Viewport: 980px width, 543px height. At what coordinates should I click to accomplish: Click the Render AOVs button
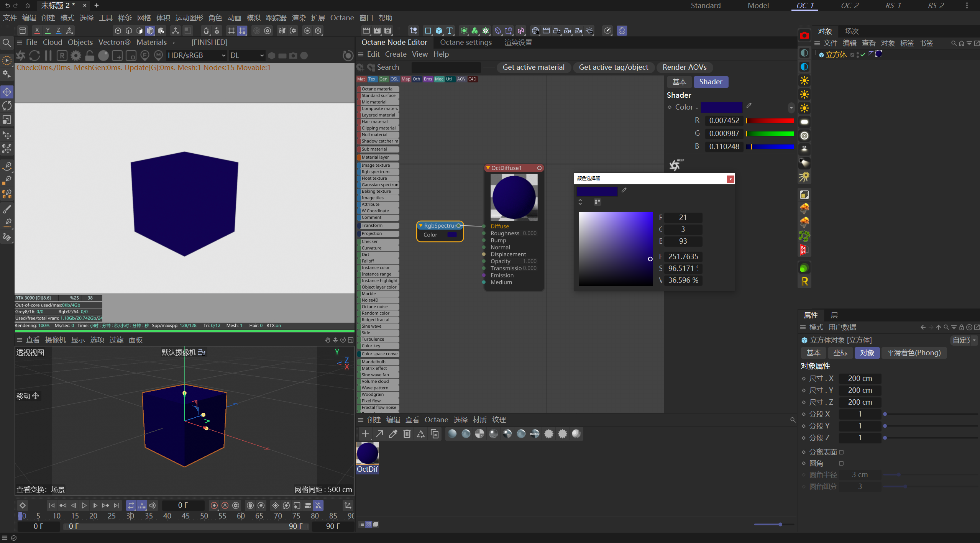(684, 67)
